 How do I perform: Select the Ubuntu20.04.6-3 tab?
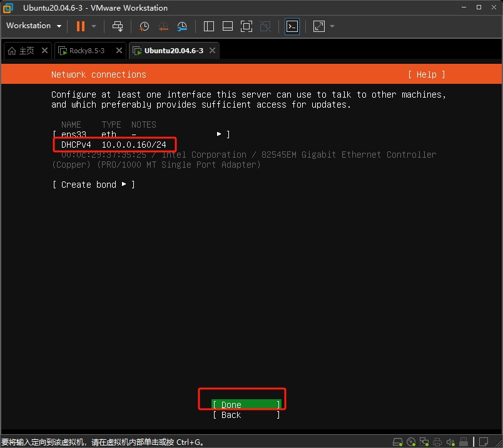(x=173, y=51)
